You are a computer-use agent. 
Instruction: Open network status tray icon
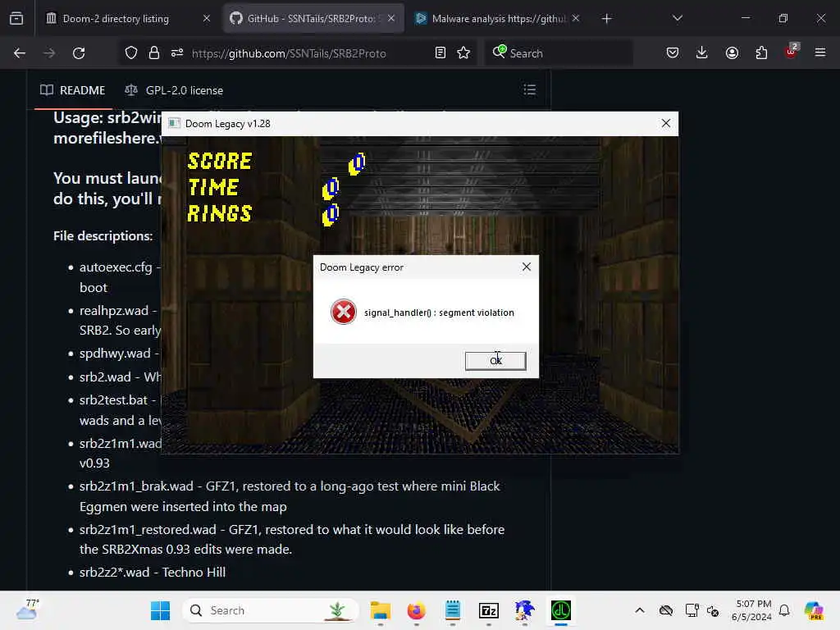692,610
